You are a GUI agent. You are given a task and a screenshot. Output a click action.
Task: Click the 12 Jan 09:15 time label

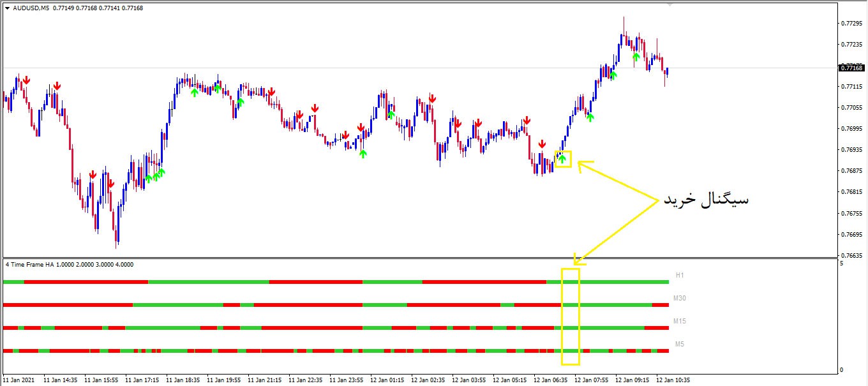[x=632, y=380]
